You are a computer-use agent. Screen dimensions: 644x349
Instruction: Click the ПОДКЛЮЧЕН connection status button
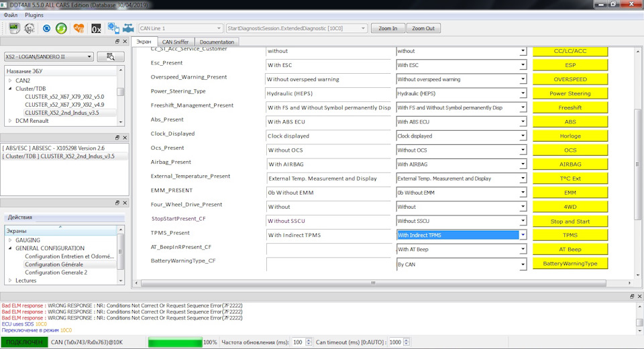[24, 342]
